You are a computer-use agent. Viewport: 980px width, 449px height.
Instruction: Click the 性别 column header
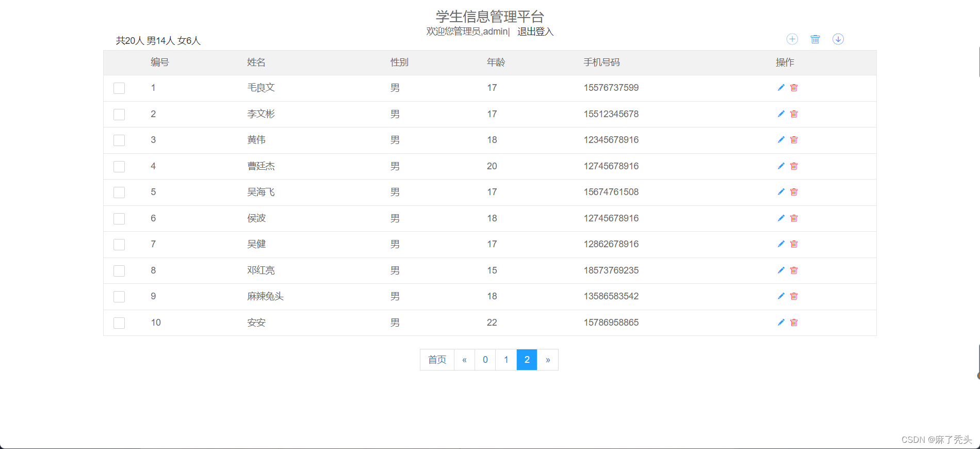[x=399, y=62]
